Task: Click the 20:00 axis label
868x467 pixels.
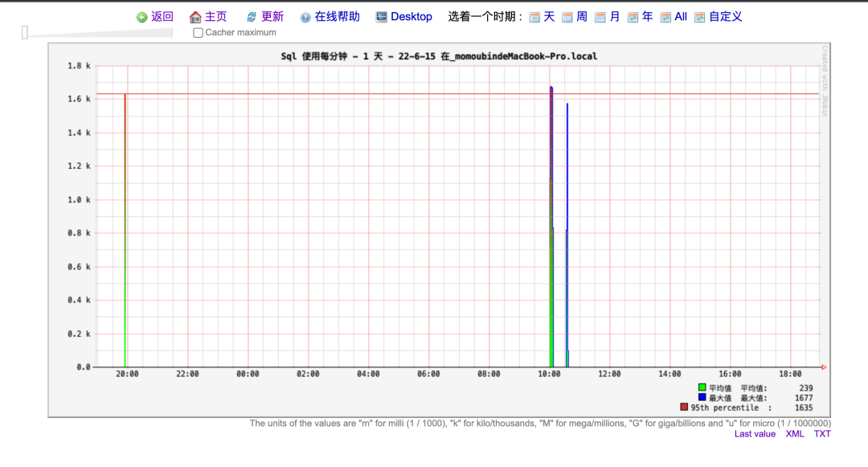Action: [127, 374]
